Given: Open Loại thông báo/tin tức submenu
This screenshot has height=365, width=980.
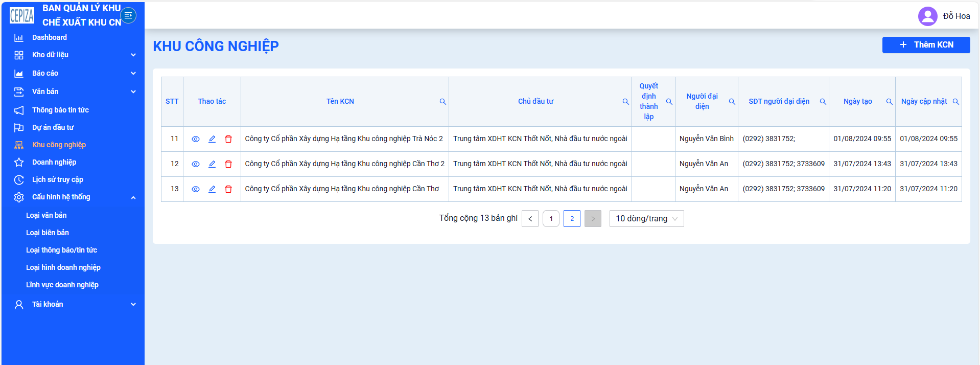Looking at the screenshot, I should tap(61, 250).
